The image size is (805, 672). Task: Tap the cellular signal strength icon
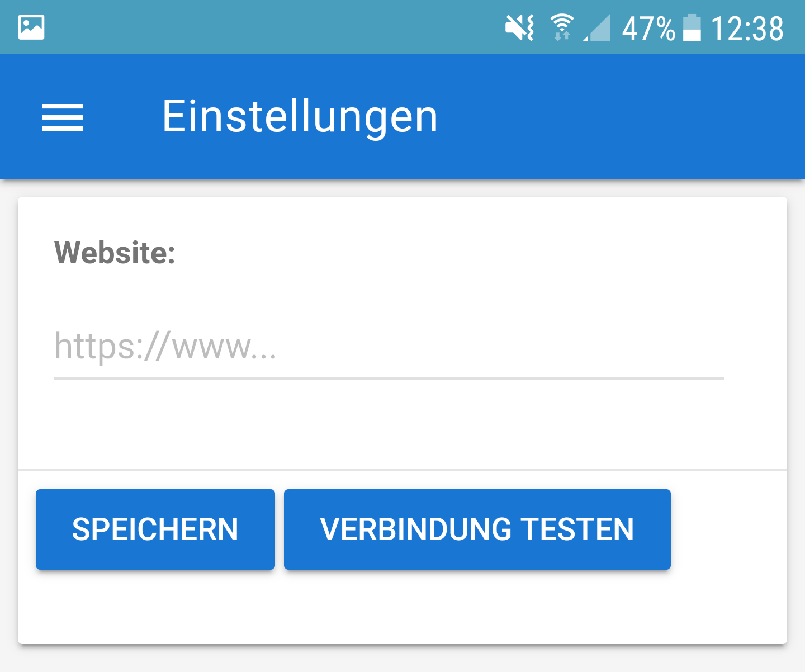[x=596, y=28]
